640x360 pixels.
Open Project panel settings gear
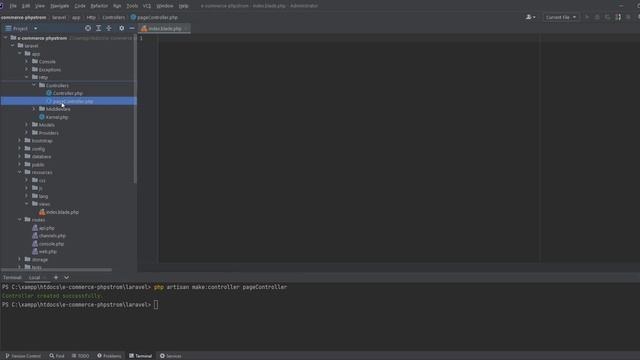[121, 28]
